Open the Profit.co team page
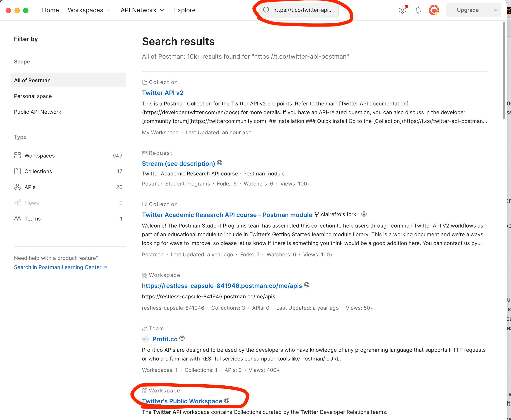This screenshot has width=511, height=420. [165, 339]
